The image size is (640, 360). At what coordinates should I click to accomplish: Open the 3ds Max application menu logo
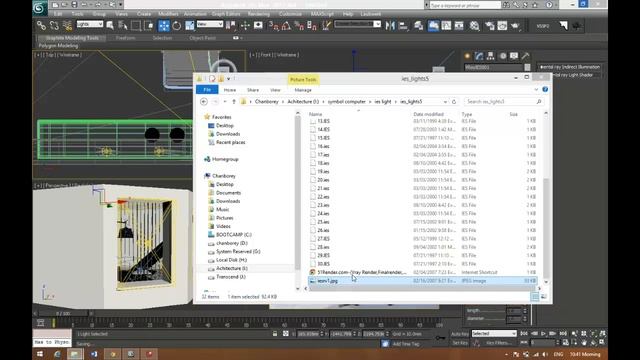click(x=40, y=7)
